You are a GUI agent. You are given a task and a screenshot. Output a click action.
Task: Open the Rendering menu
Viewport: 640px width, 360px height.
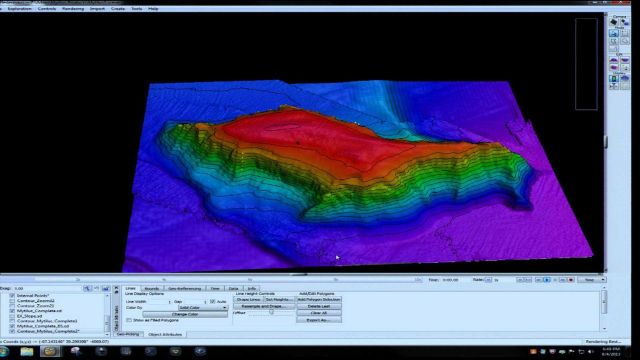[x=73, y=9]
